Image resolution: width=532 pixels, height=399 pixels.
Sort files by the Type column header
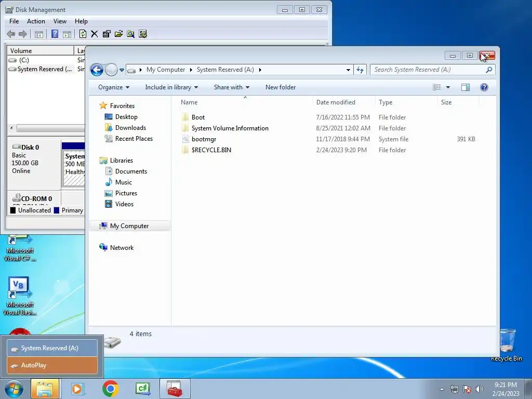[406, 102]
